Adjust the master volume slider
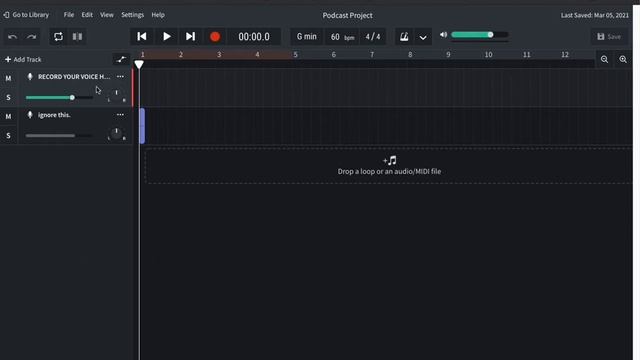The image size is (640, 360). pos(480,35)
